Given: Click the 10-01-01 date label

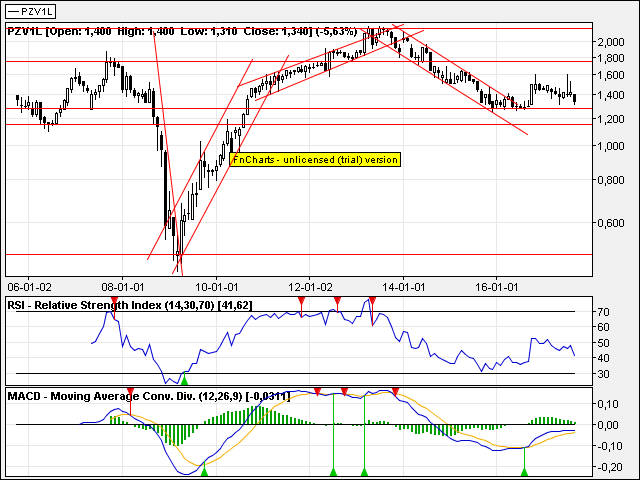Looking at the screenshot, I should (x=216, y=287).
